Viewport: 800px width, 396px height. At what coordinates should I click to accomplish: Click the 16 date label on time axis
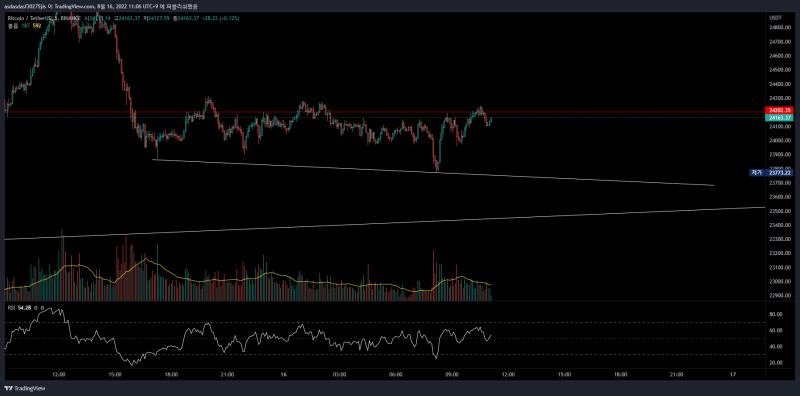pyautogui.click(x=283, y=374)
